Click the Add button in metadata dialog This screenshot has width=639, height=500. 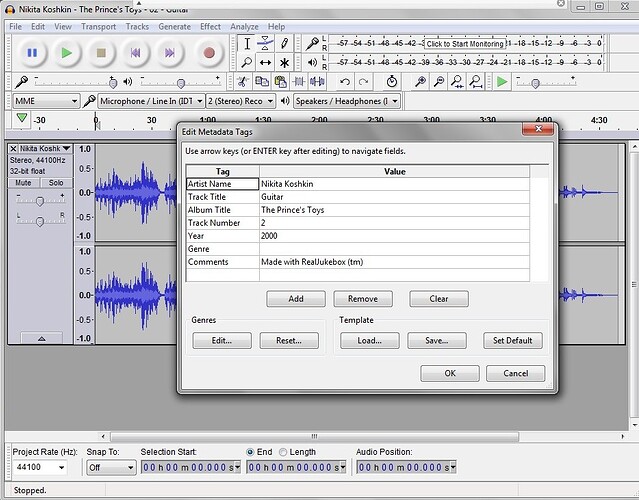pos(296,299)
